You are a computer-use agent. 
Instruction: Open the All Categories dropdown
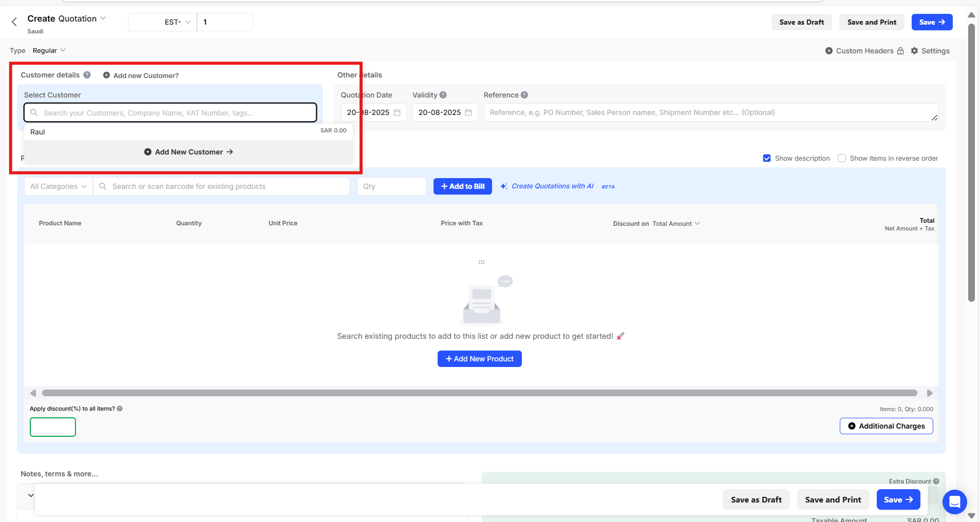(x=59, y=186)
